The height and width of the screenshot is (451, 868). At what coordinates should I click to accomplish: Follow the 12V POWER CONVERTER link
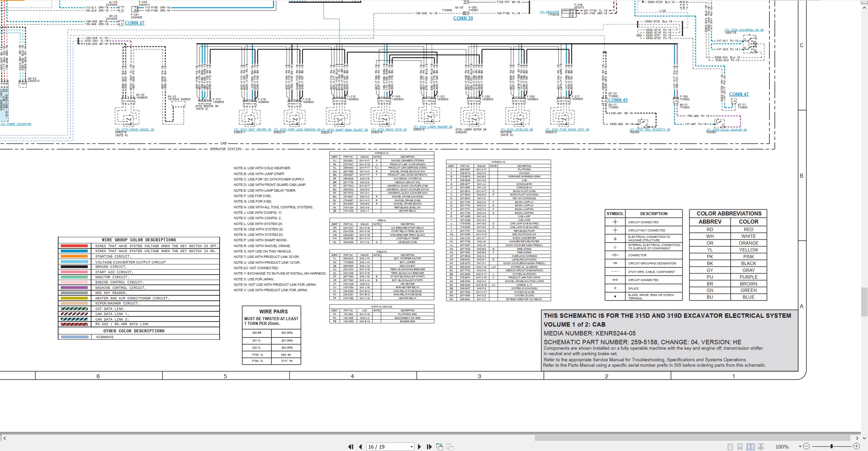pos(16,124)
